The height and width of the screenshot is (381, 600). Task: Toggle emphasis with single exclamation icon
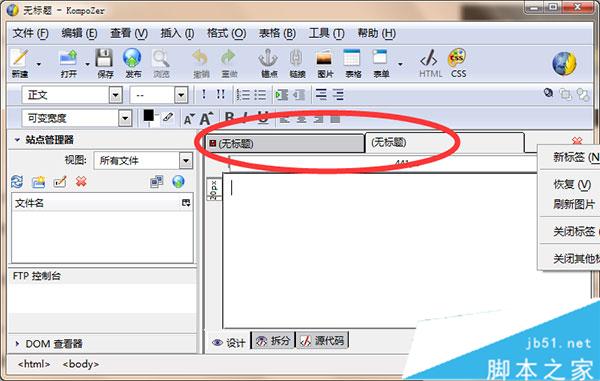(x=204, y=94)
